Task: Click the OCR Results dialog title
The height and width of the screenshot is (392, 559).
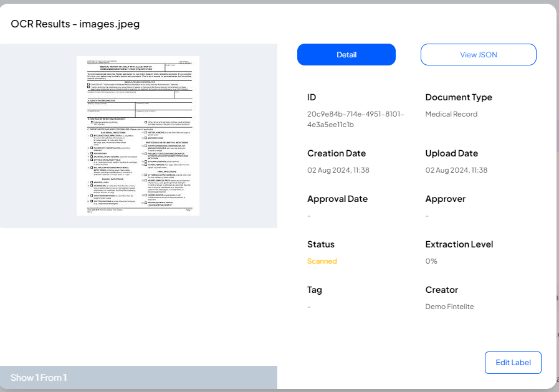Action: (75, 24)
